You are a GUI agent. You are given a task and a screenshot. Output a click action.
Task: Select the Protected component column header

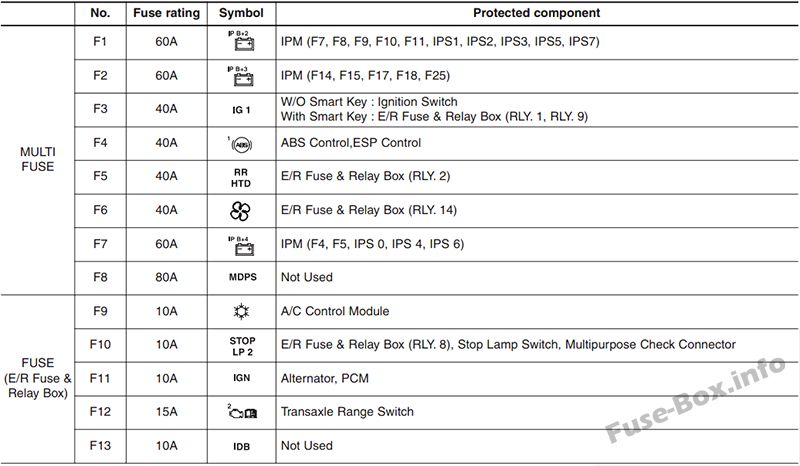[537, 13]
